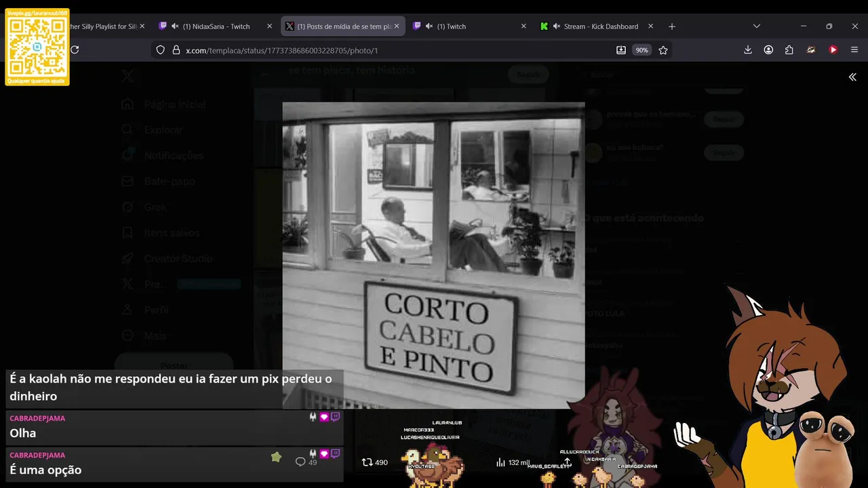Click the site security padlock icon
This screenshot has width=868, height=488.
pos(176,50)
